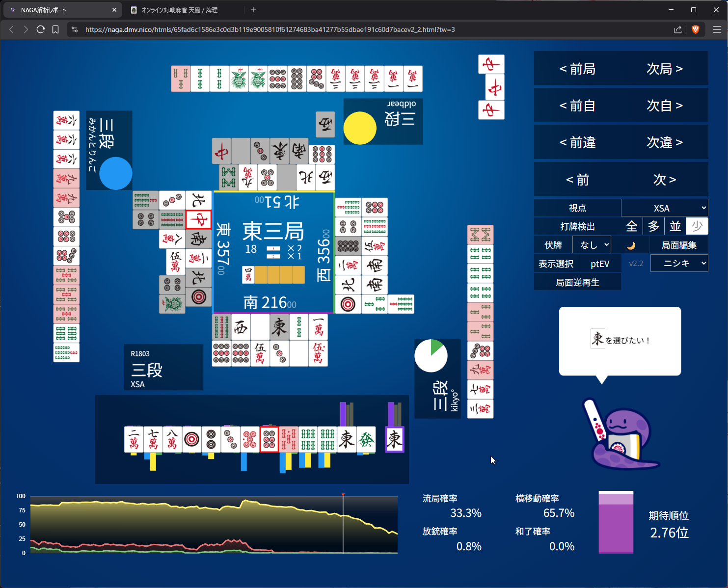Switch to the 天鳳 / 牌理 tab
The height and width of the screenshot is (588, 728).
click(x=179, y=10)
